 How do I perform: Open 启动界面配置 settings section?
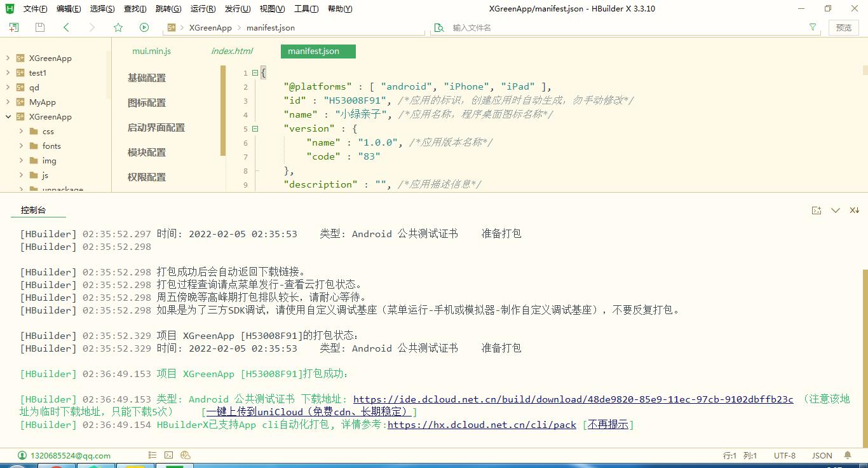(x=156, y=127)
